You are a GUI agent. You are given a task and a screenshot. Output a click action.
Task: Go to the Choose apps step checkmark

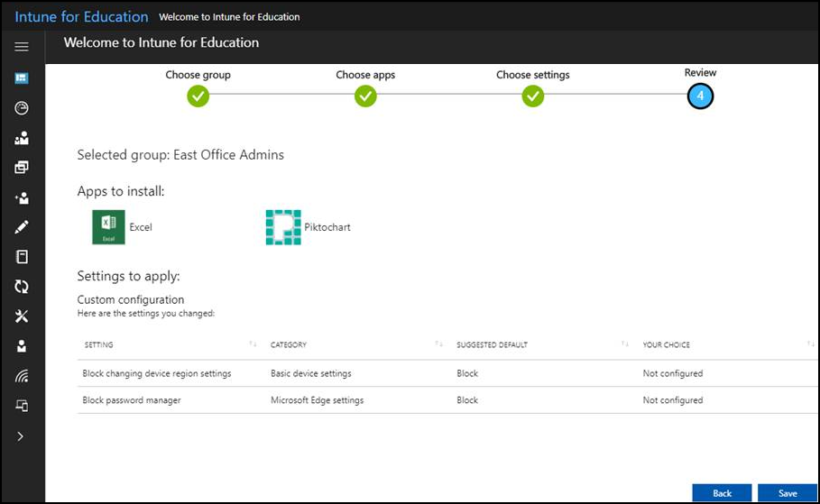tap(365, 96)
